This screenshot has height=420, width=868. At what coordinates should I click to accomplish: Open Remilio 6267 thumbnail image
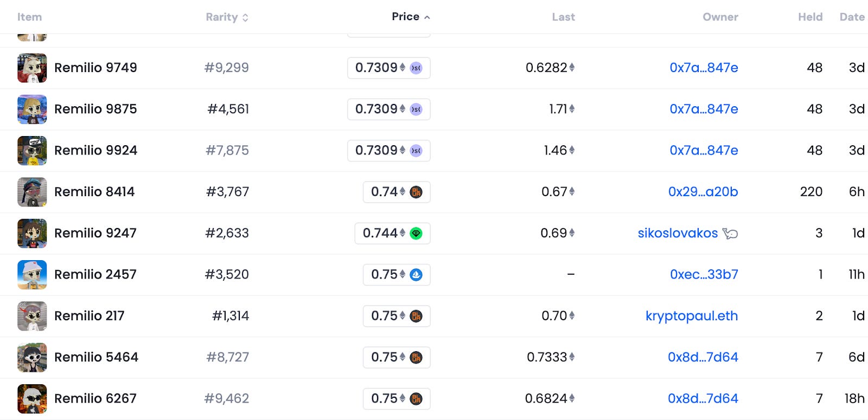[x=32, y=399]
